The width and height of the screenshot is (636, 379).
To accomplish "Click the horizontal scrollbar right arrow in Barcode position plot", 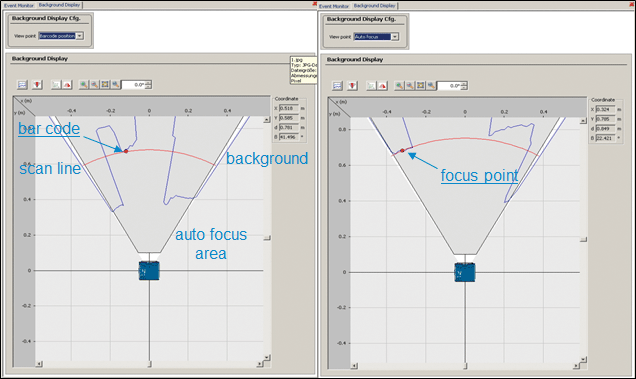I will click(260, 364).
